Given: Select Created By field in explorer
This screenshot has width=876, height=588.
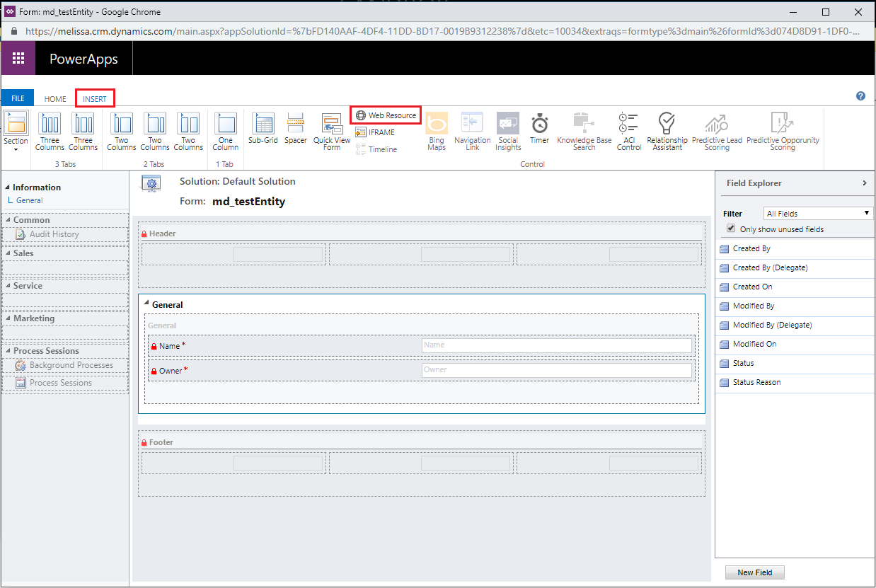Looking at the screenshot, I should 795,249.
